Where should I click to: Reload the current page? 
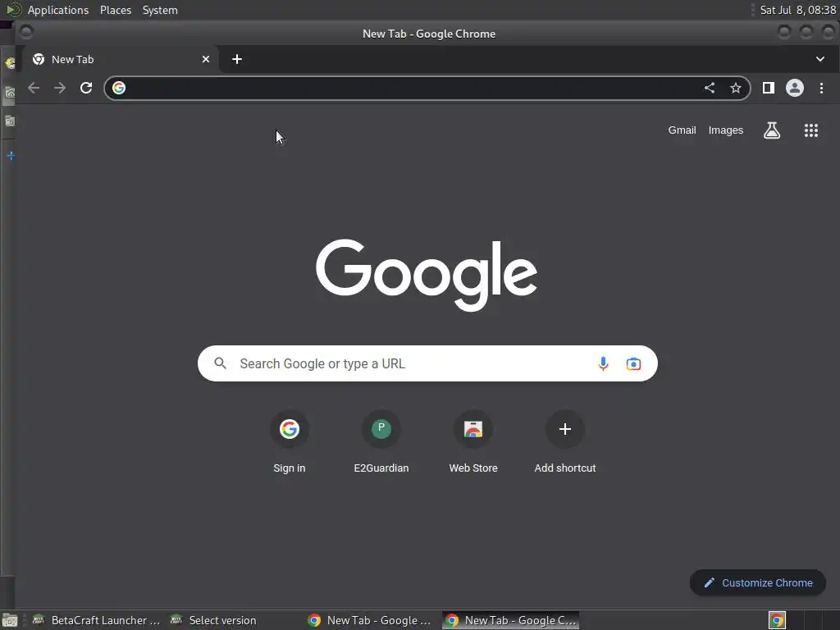coord(85,88)
